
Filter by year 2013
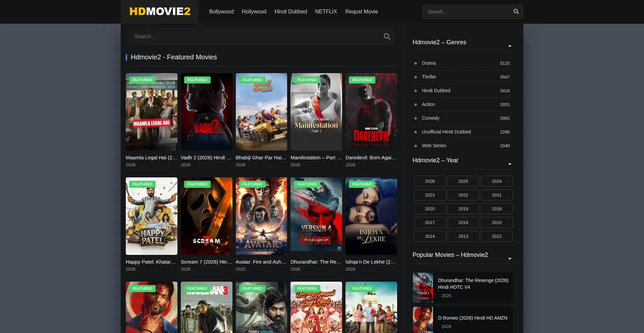[463, 236]
